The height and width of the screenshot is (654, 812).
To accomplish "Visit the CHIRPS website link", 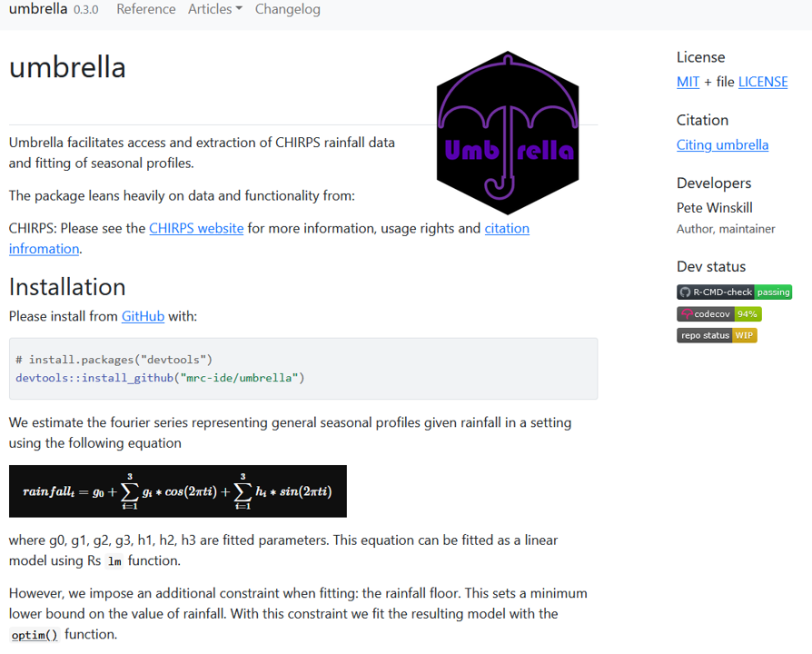I will [x=196, y=228].
